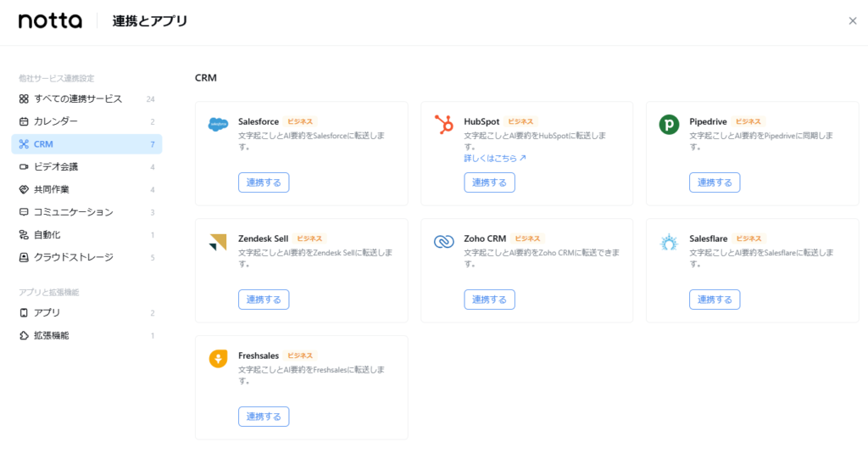Click 連携する for Freshsales

pos(264,417)
